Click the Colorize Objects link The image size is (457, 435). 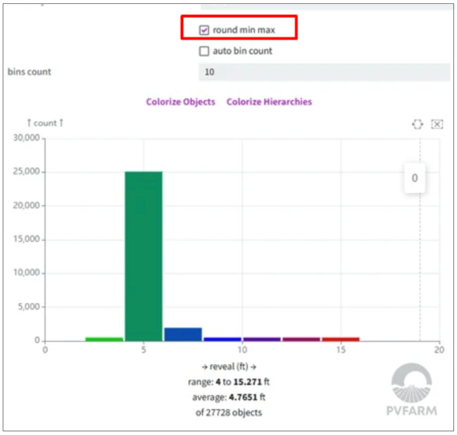point(181,102)
